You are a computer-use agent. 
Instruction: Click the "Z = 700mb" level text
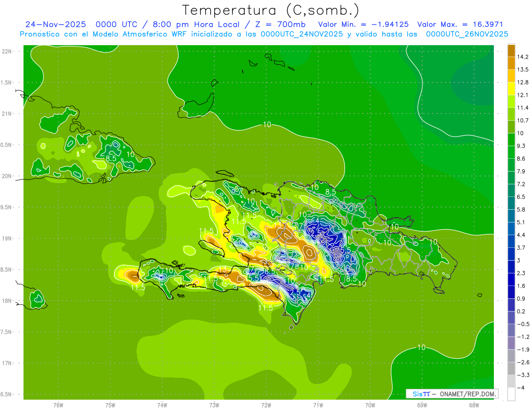tap(279, 24)
